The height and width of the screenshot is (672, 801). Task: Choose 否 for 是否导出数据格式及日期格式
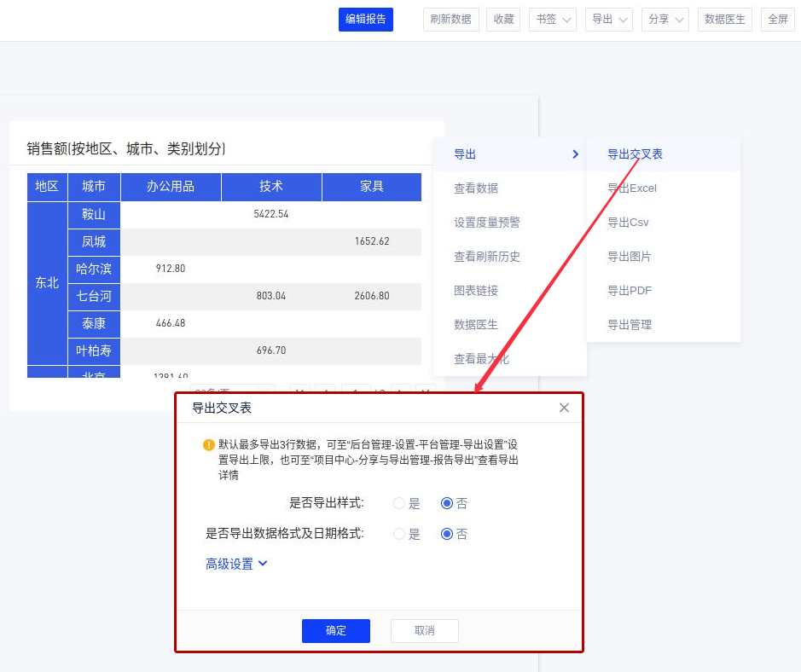point(447,534)
